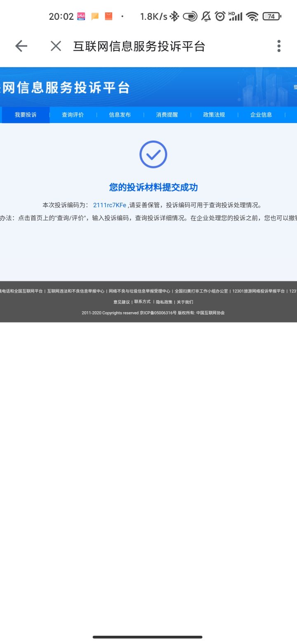This screenshot has width=297, height=644.
Task: Open 12301旅游网络投诉举报平台 footer link
Action: (259, 291)
